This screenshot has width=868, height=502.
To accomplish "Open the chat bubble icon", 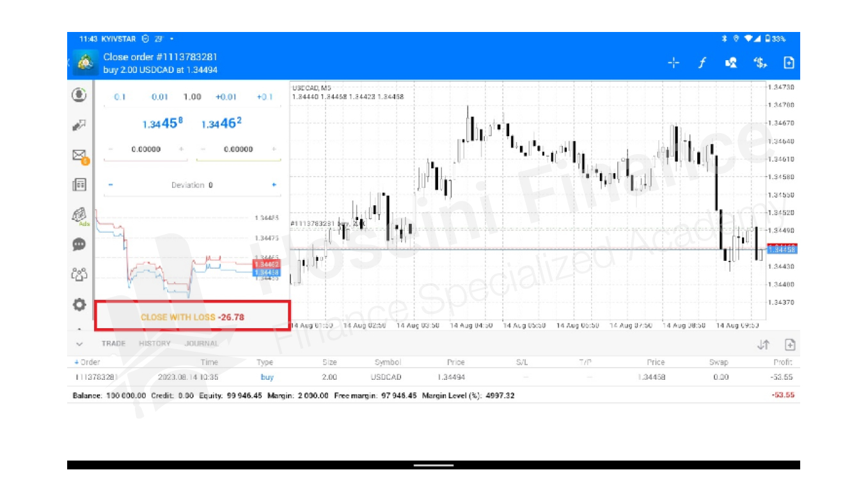I will (x=79, y=244).
